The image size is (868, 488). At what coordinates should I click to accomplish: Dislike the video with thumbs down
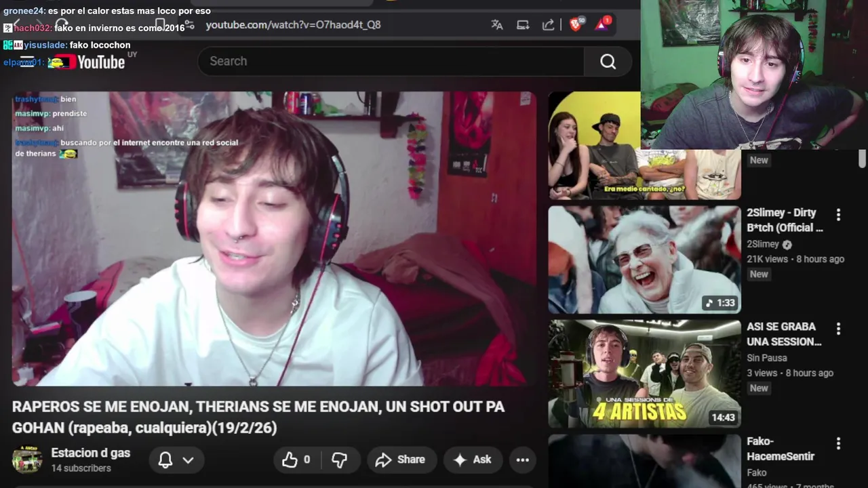[x=340, y=460]
